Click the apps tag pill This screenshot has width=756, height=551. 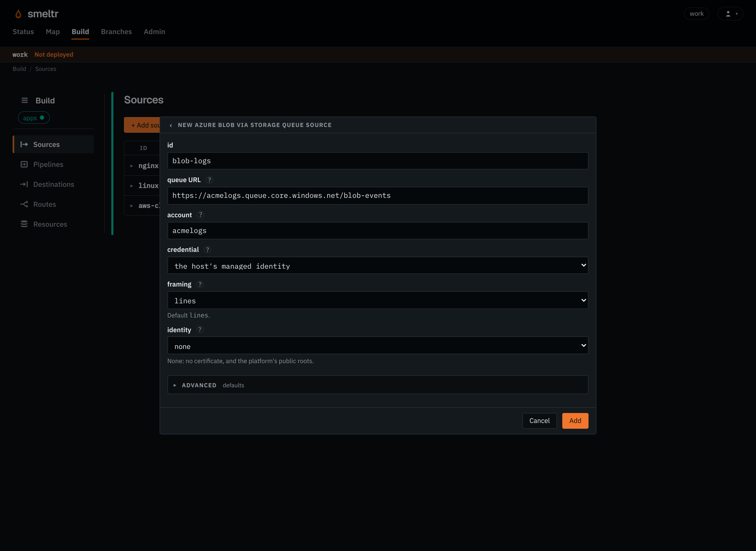pos(34,118)
